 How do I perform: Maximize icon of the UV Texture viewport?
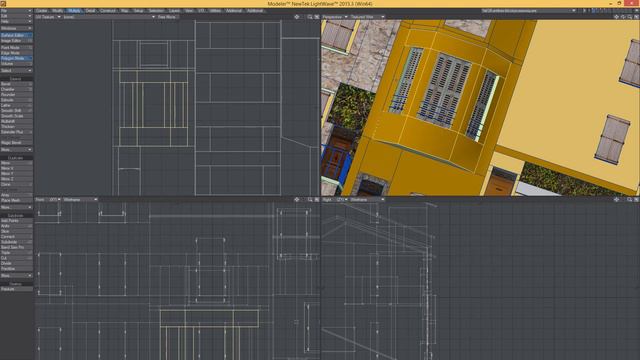317,17
